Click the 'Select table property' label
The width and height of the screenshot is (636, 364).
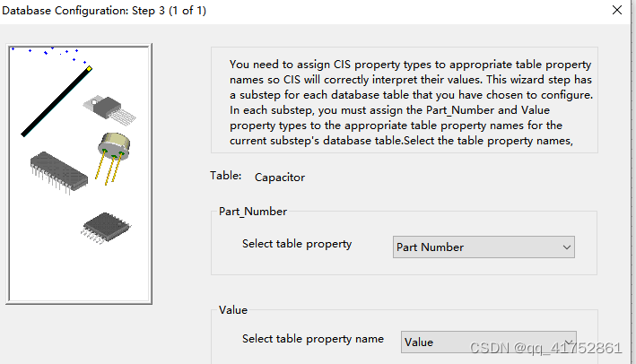click(x=297, y=244)
